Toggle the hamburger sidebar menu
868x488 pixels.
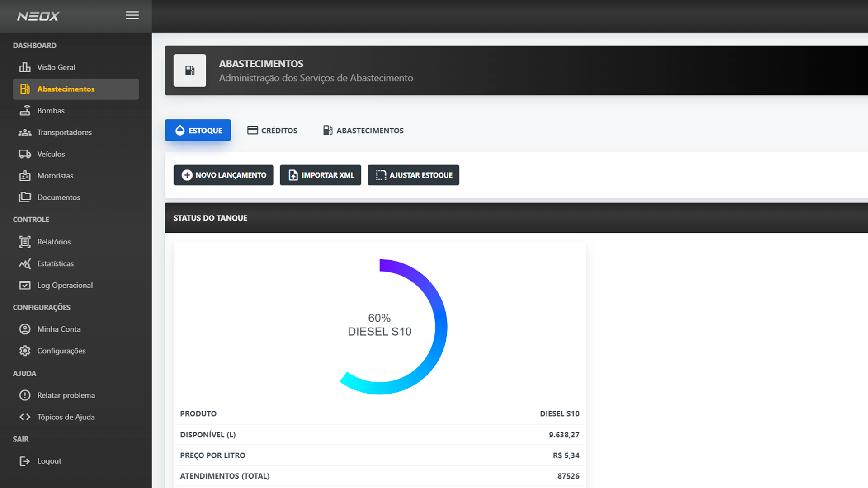[x=132, y=15]
